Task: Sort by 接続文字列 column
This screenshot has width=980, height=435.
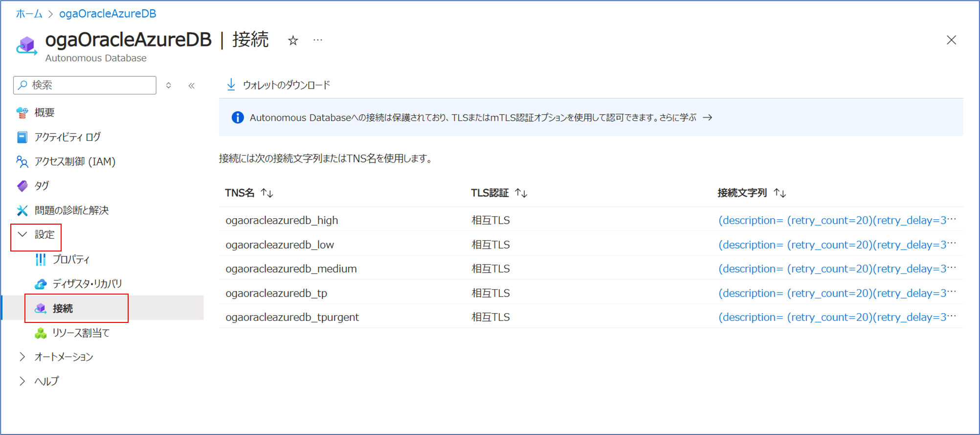Action: 752,193
